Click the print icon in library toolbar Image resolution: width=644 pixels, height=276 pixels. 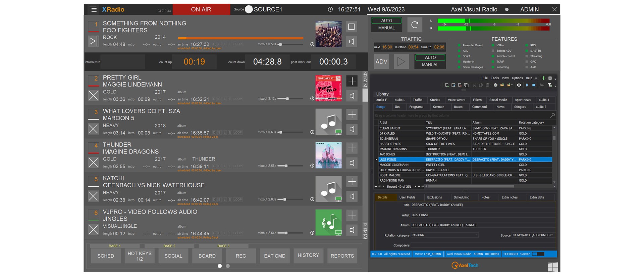pos(519,85)
